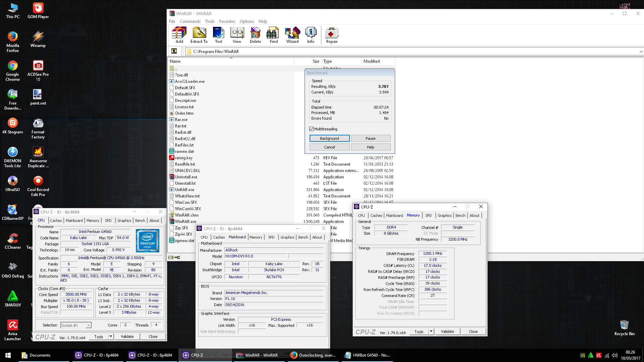Click the Delete toolbar icon in WinRAR
Screen dimensions: 644x362
(x=255, y=35)
